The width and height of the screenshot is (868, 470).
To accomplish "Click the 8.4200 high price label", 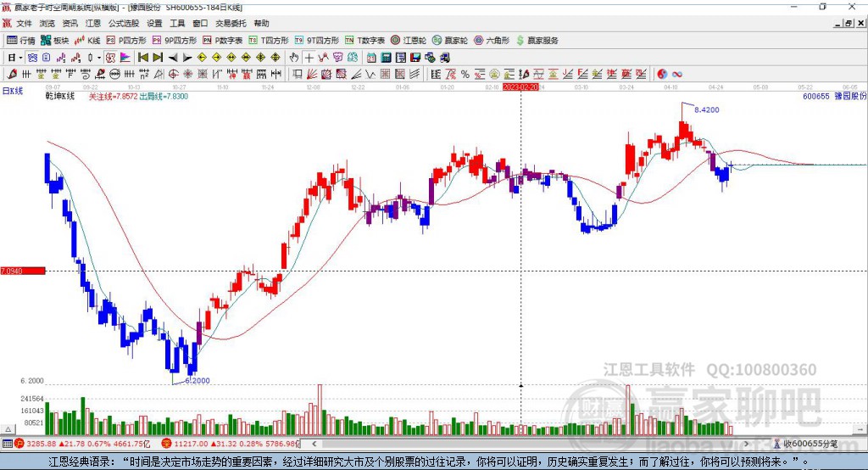I will point(707,109).
